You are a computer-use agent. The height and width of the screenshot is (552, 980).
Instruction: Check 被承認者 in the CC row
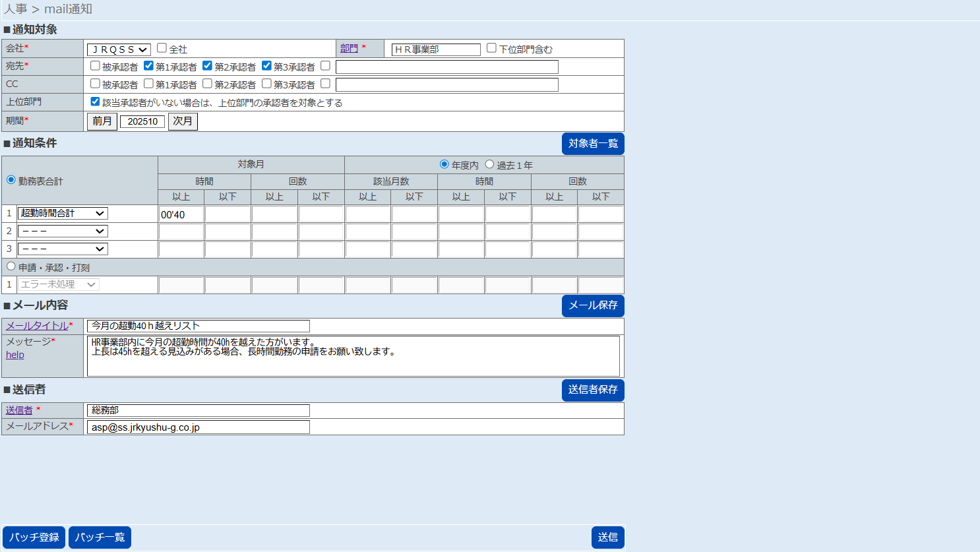coord(95,84)
